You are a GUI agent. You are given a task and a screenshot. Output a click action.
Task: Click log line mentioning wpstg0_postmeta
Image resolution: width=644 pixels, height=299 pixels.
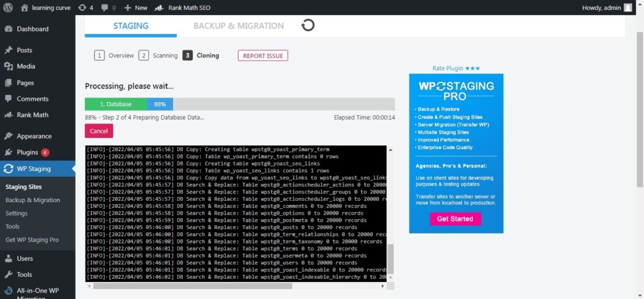click(226, 220)
